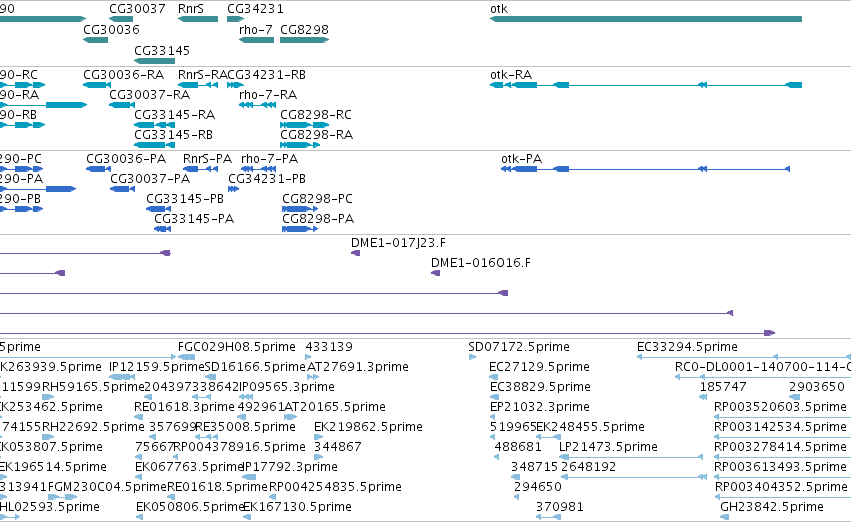Open the CG34231 gene label
Screen dimensions: 851x522
point(255,9)
